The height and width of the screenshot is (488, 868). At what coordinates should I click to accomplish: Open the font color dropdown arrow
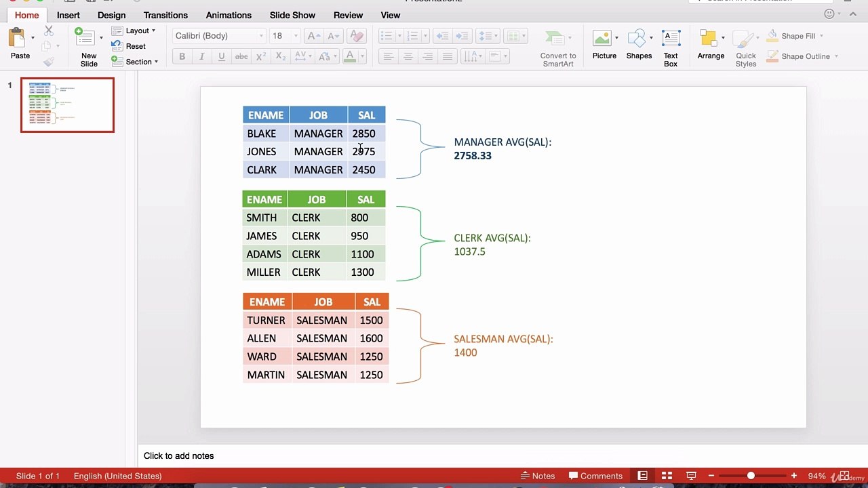click(362, 57)
